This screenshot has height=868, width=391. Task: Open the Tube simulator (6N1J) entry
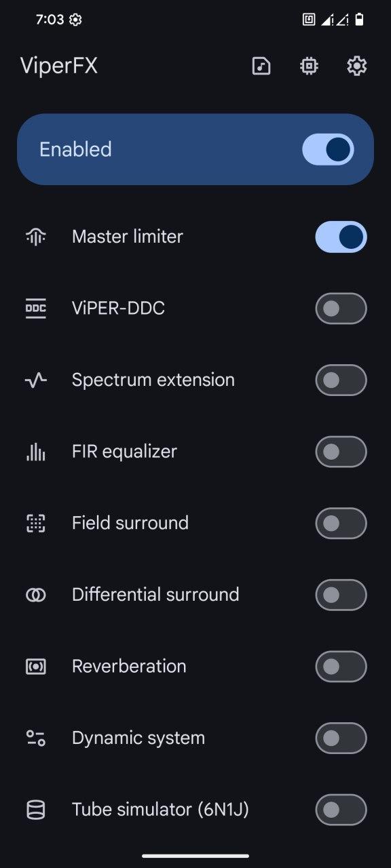pyautogui.click(x=195, y=810)
